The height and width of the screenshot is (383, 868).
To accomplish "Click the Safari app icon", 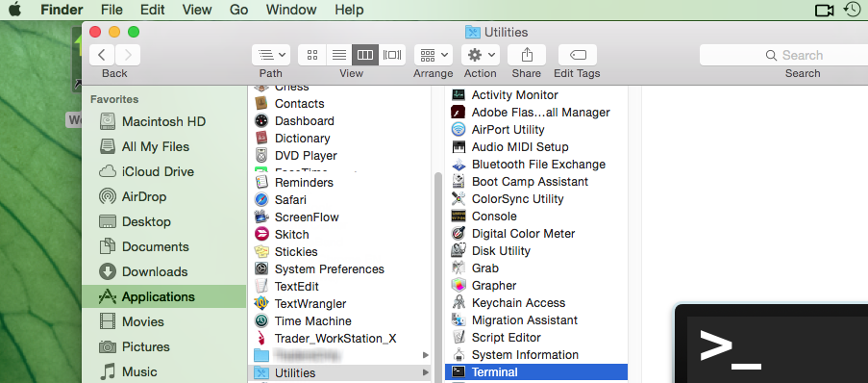I will [261, 199].
